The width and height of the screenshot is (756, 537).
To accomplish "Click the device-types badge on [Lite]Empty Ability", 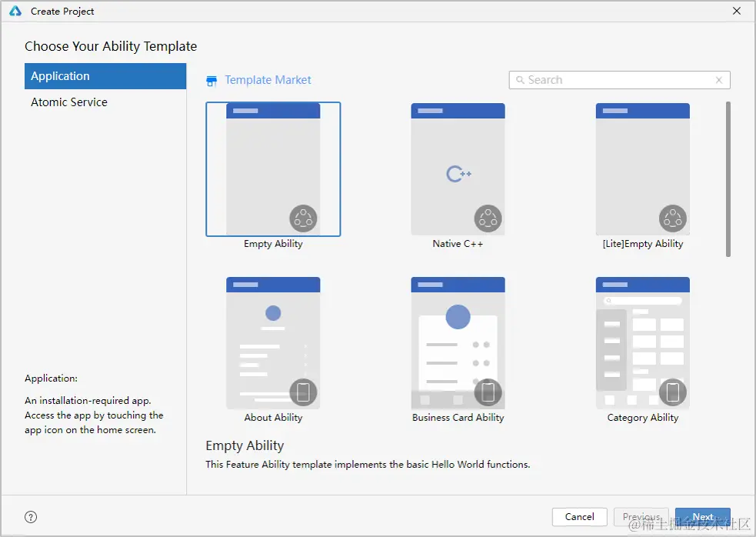I will [x=673, y=218].
